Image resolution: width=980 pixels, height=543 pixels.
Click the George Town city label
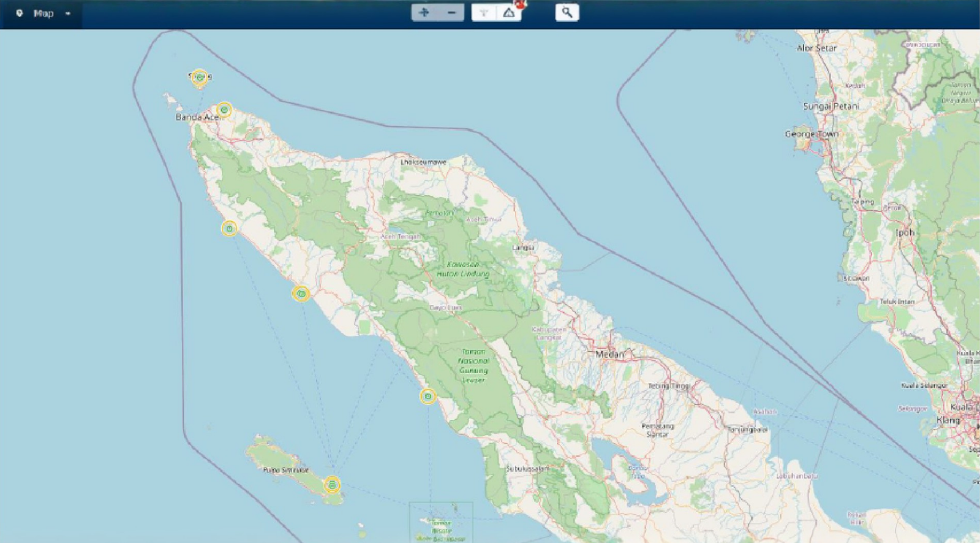click(x=812, y=134)
